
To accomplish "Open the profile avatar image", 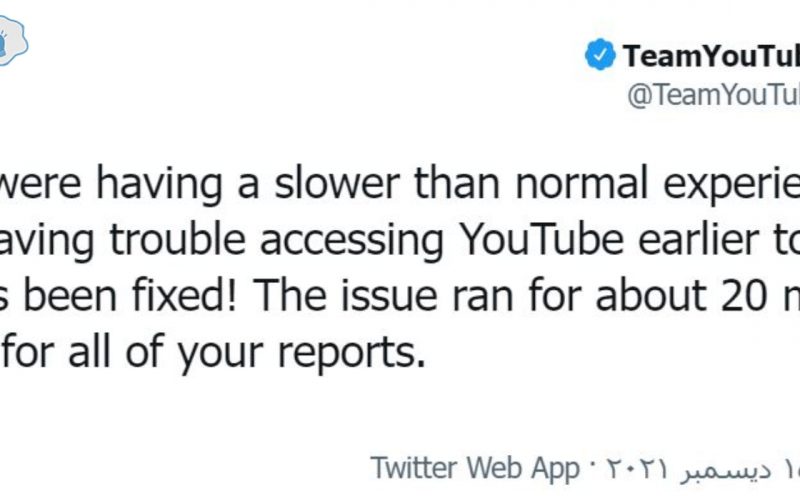I will coord(12,41).
